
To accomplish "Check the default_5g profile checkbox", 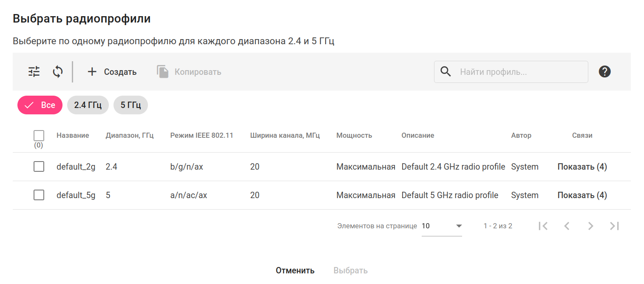I will [39, 195].
